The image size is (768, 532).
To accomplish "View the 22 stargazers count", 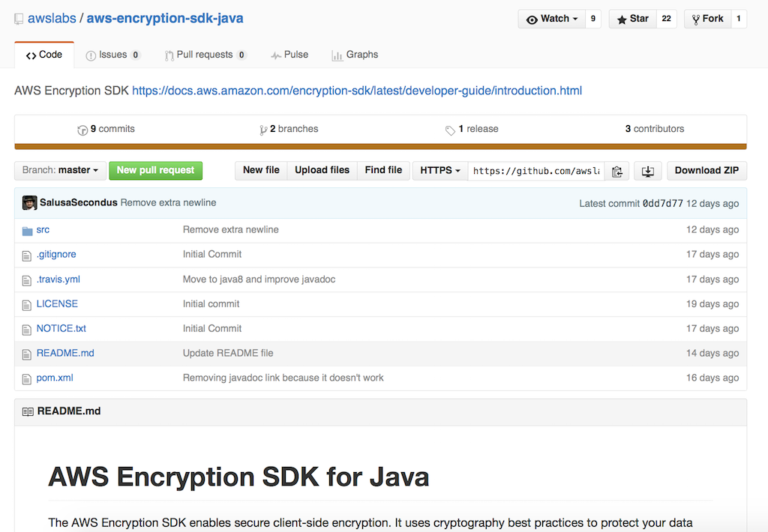I will click(667, 19).
